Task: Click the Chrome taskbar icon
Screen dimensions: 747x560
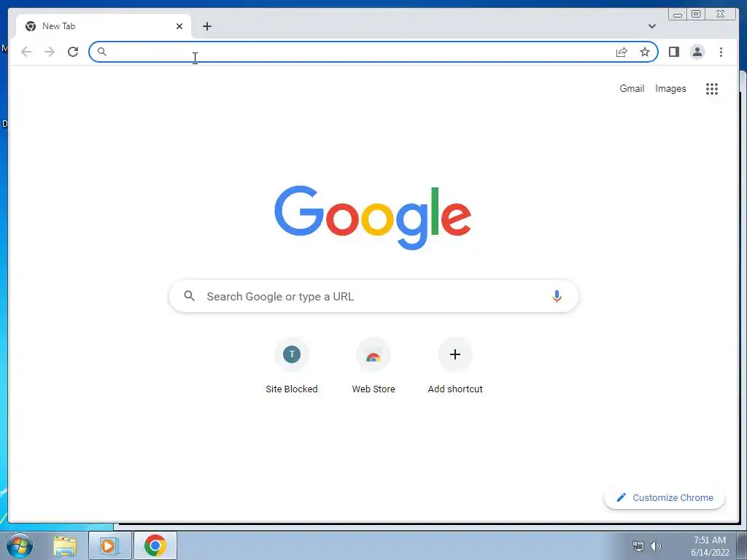Action: (155, 545)
